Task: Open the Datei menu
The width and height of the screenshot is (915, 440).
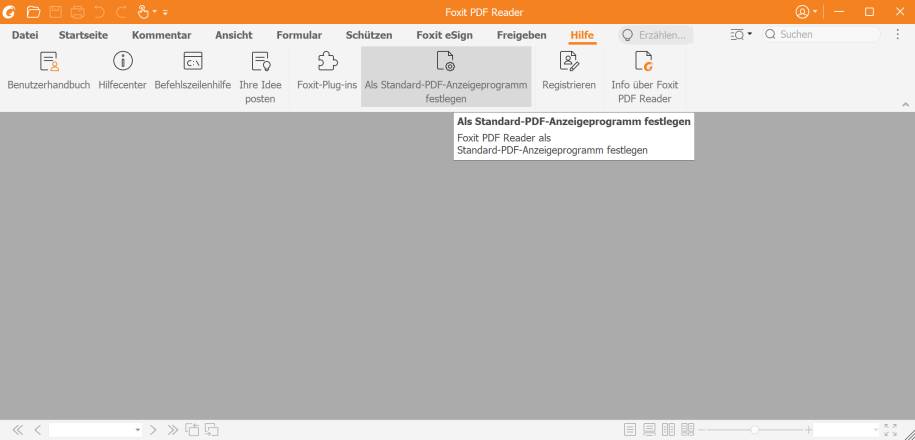Action: point(25,35)
